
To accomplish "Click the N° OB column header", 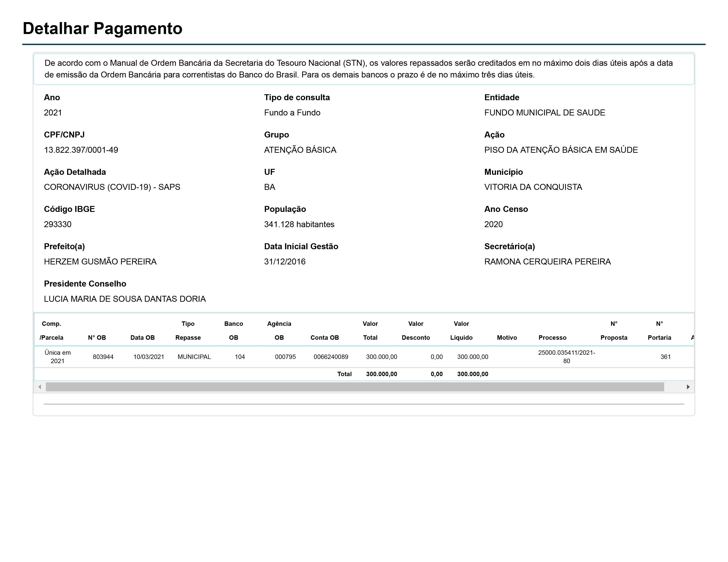I will click(x=97, y=338).
